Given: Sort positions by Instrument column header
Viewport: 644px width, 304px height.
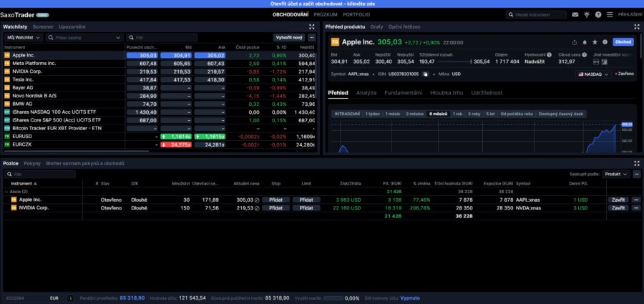Looking at the screenshot, I should (24, 184).
